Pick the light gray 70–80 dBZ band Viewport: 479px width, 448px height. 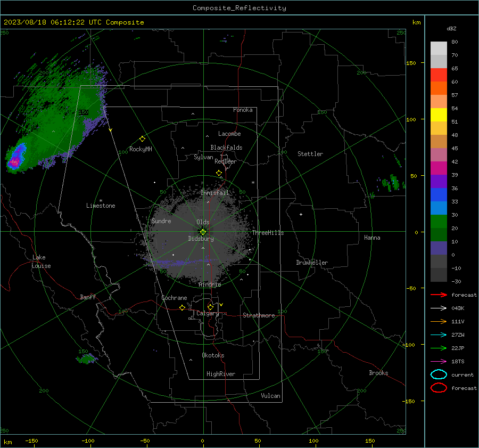coord(439,48)
